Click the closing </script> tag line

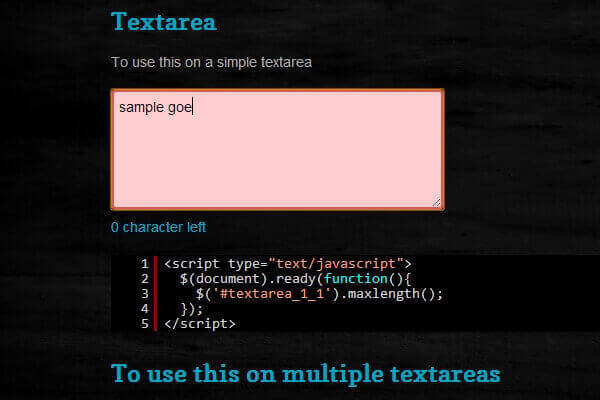click(x=199, y=324)
